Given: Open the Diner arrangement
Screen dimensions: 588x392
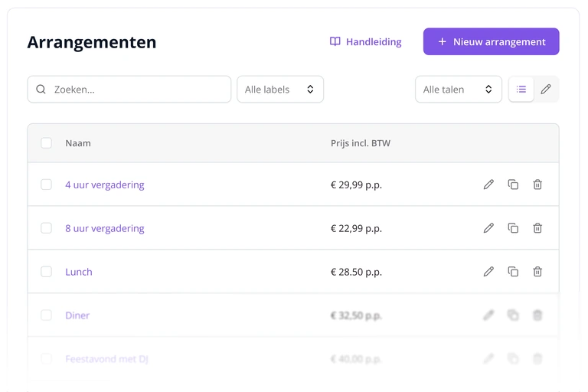Looking at the screenshot, I should [x=77, y=315].
